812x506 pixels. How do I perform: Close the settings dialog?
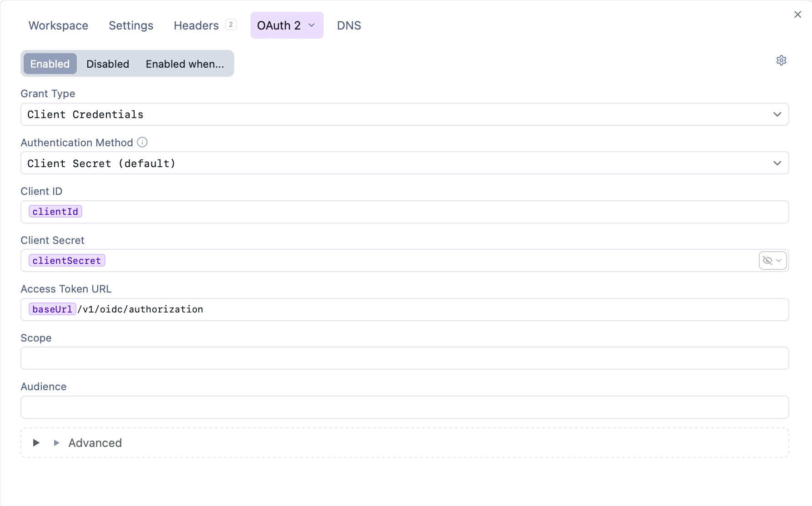coord(797,15)
